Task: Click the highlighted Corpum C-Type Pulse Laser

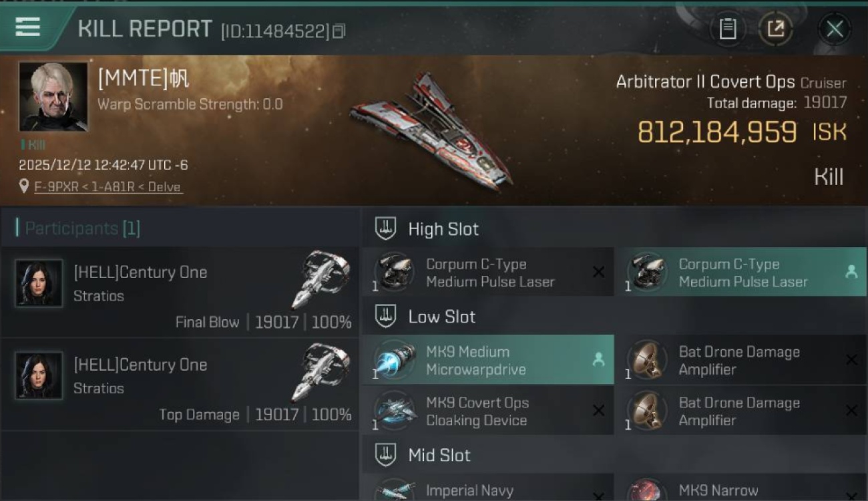Action: click(740, 273)
